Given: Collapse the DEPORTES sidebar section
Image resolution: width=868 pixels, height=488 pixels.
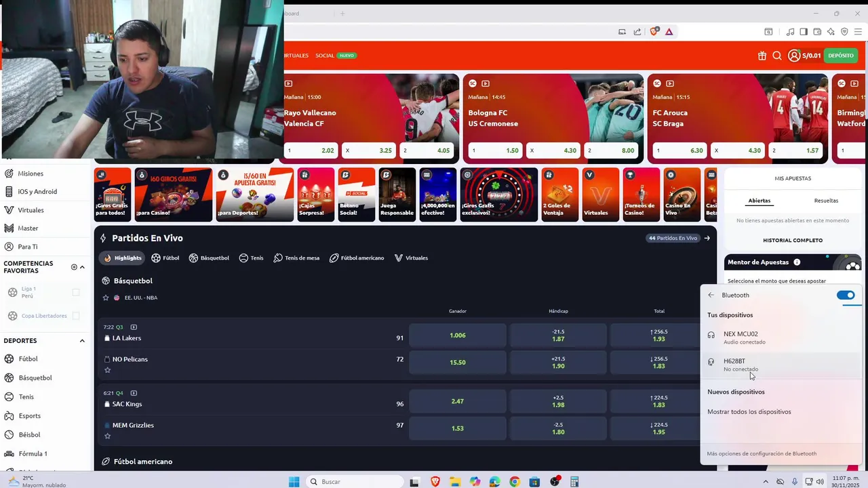Looking at the screenshot, I should (82, 341).
